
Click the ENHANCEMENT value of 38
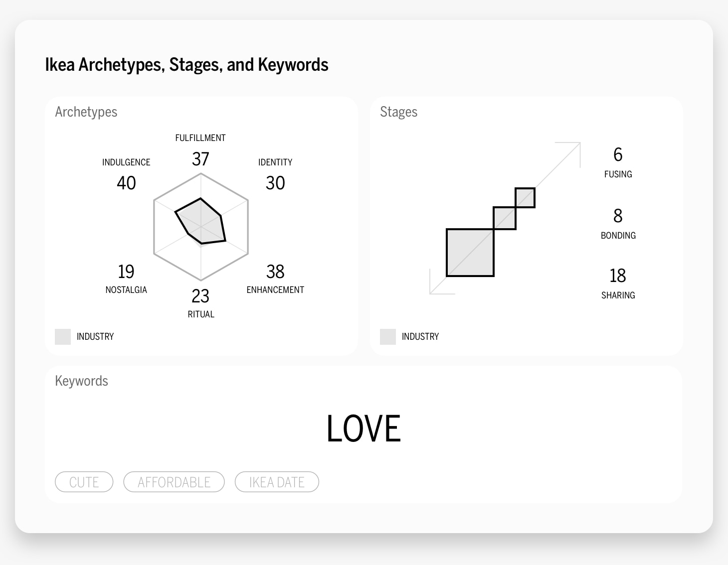[275, 272]
